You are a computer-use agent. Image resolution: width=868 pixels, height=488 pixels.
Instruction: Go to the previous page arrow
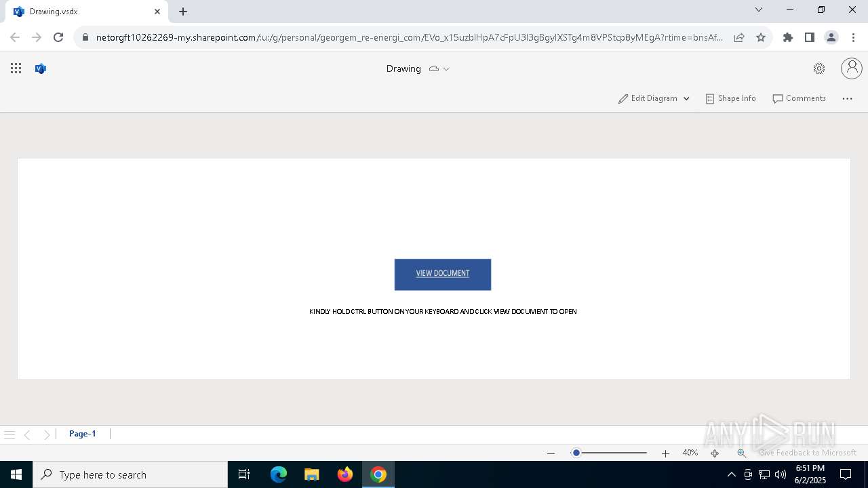point(27,434)
